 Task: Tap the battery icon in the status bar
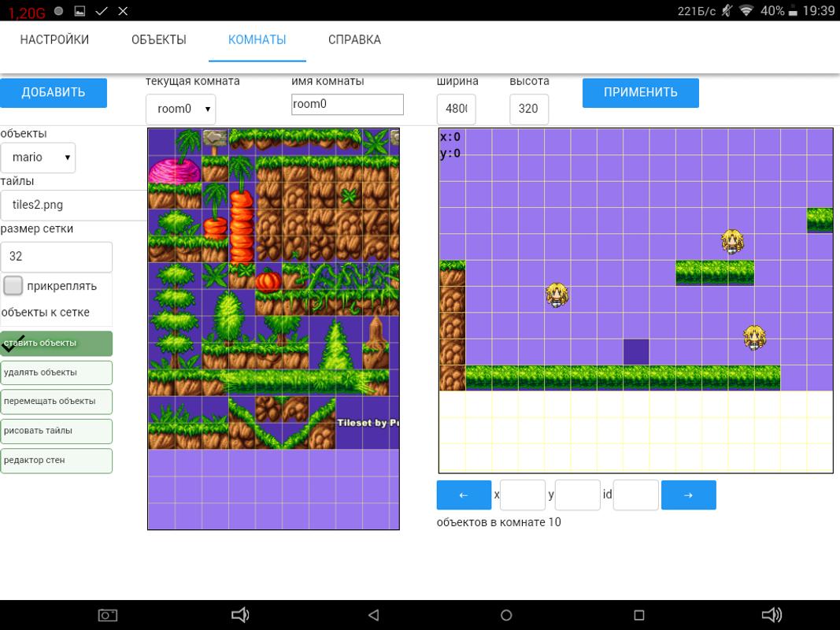pos(793,11)
